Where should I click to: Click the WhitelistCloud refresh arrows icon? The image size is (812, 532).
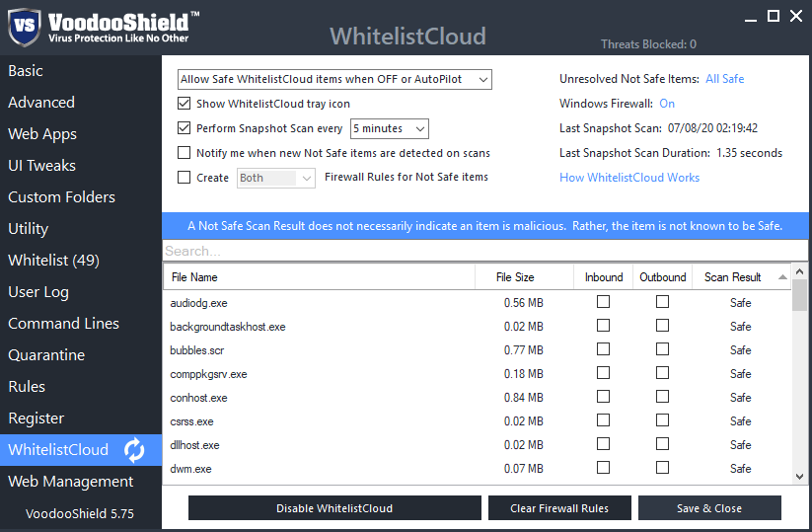pyautogui.click(x=134, y=450)
